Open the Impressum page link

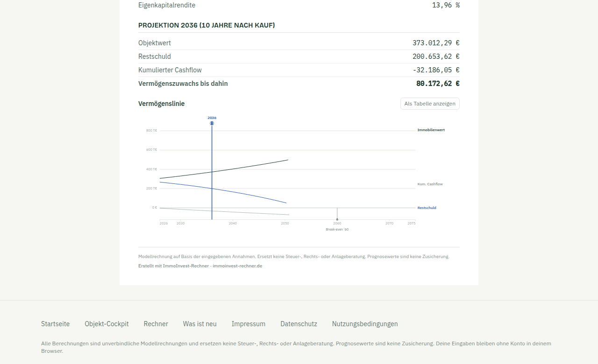click(249, 324)
